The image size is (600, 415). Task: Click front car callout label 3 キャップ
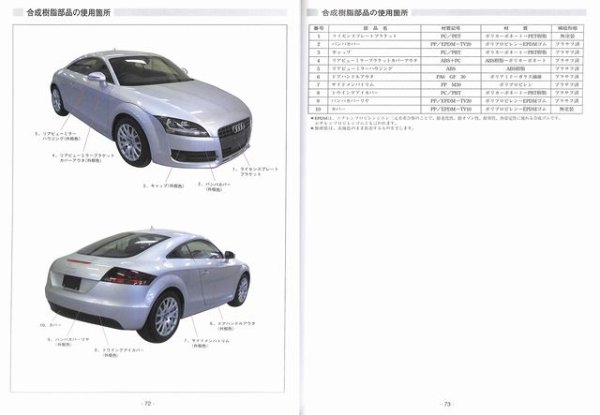tap(163, 186)
